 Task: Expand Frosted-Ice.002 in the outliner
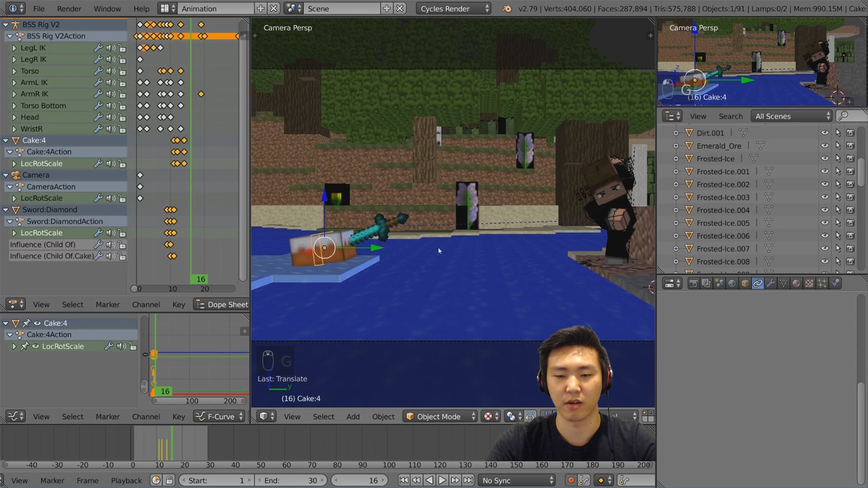click(x=675, y=184)
